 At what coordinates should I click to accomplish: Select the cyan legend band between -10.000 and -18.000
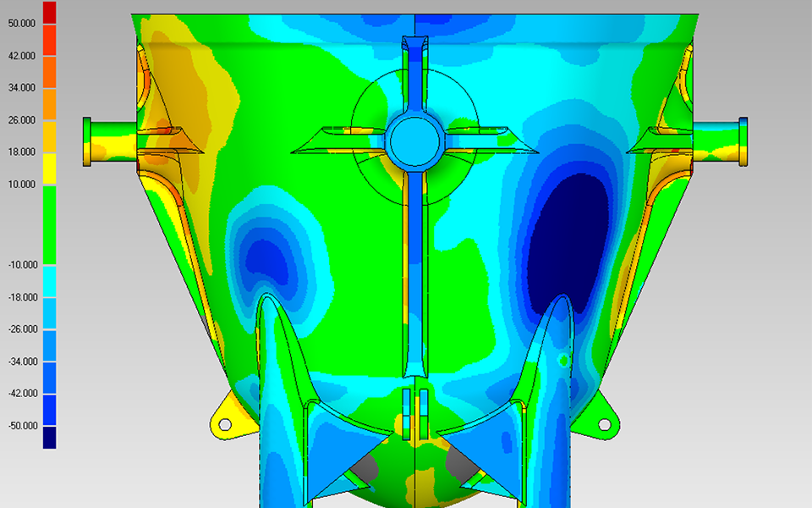tap(49, 281)
